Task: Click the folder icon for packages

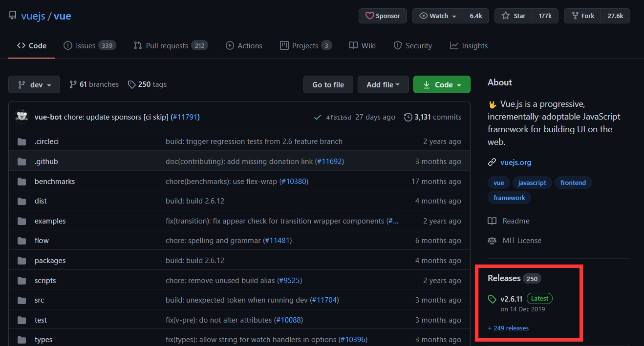Action: tap(21, 261)
